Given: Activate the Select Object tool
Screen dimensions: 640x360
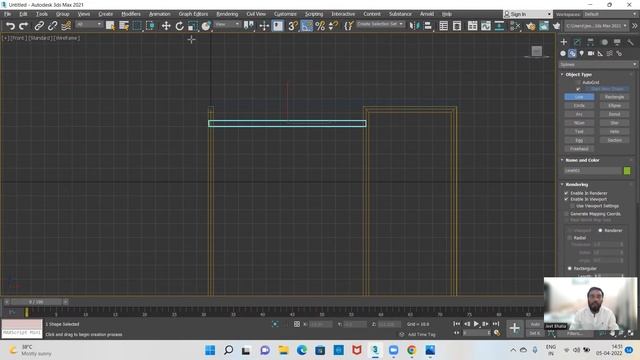Looking at the screenshot, I should click(110, 26).
